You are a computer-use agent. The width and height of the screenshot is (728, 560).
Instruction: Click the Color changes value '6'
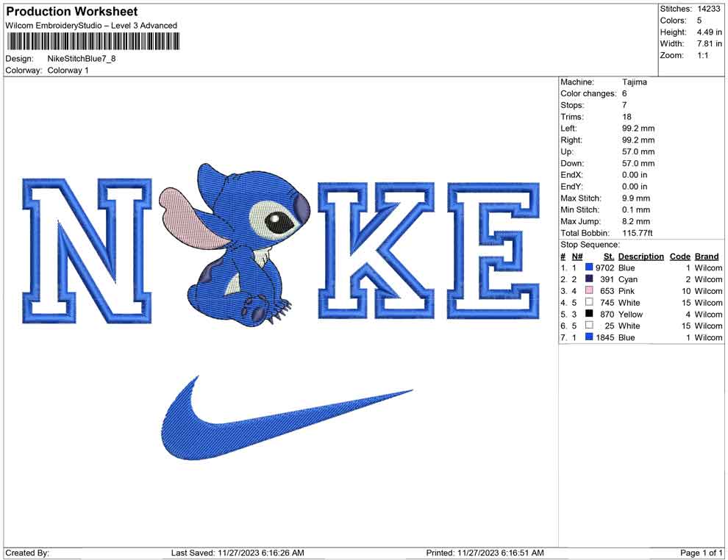624,93
